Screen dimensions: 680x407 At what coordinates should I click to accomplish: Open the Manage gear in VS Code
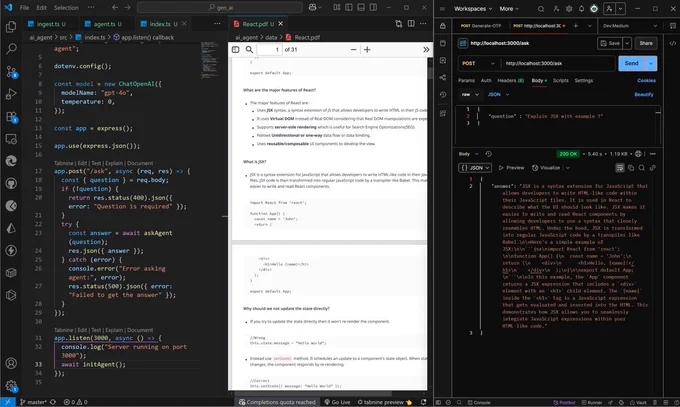[11, 385]
